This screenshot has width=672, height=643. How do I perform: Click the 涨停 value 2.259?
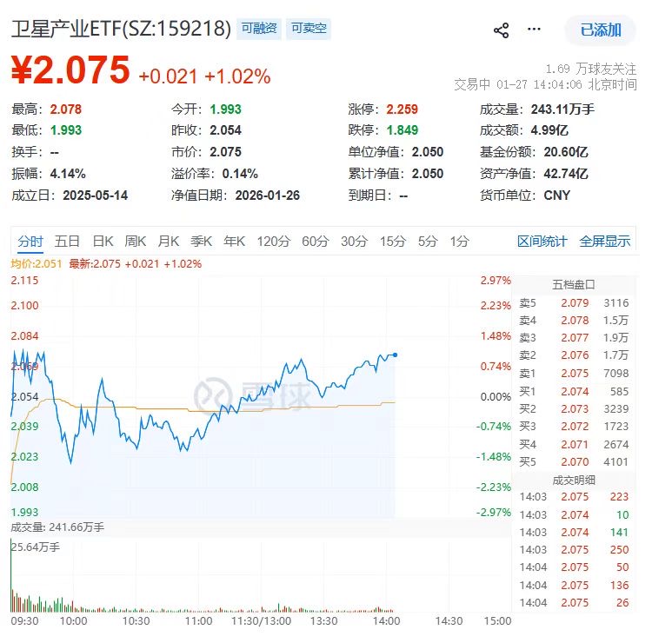(402, 109)
